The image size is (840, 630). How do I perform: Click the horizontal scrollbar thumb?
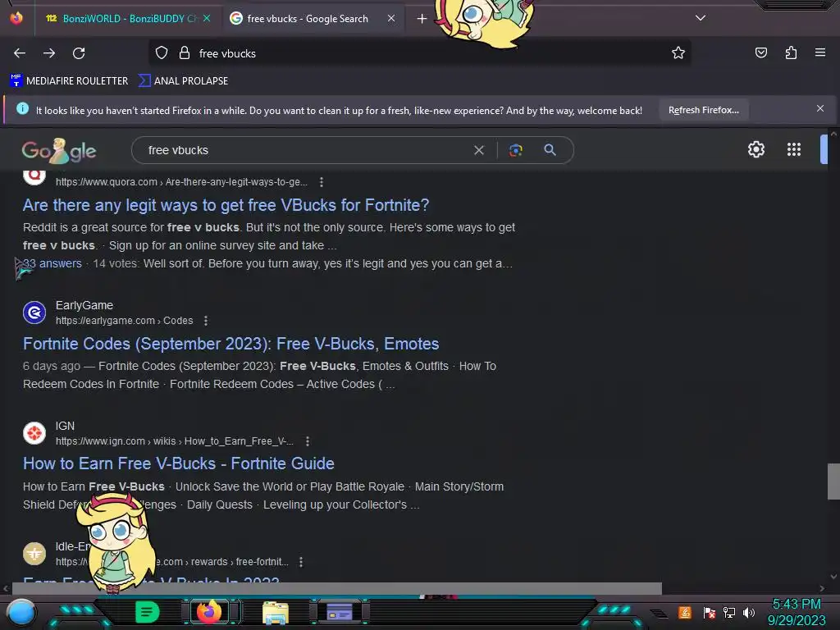click(337, 588)
